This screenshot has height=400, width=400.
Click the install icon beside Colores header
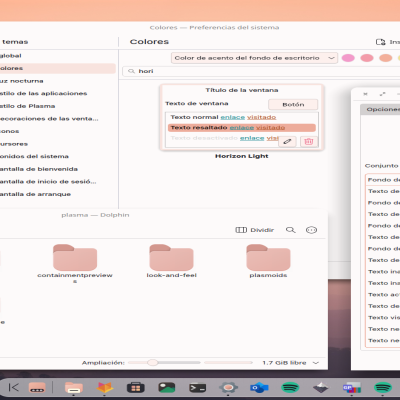381,42
